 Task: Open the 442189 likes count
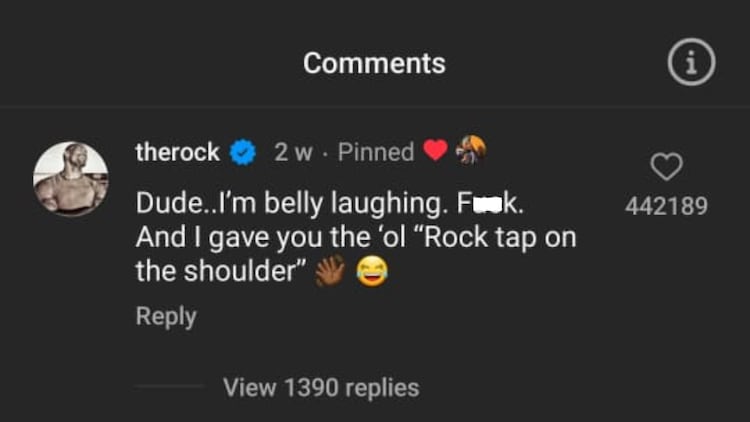pos(666,206)
